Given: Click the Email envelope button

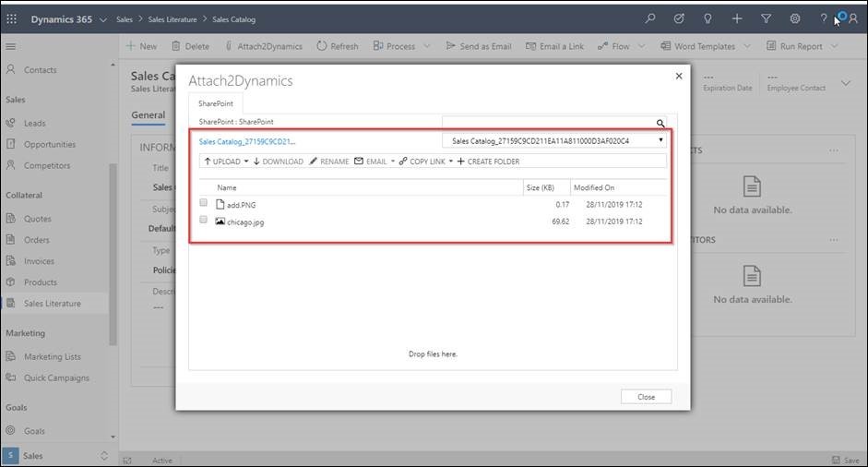Looking at the screenshot, I should click(x=370, y=162).
